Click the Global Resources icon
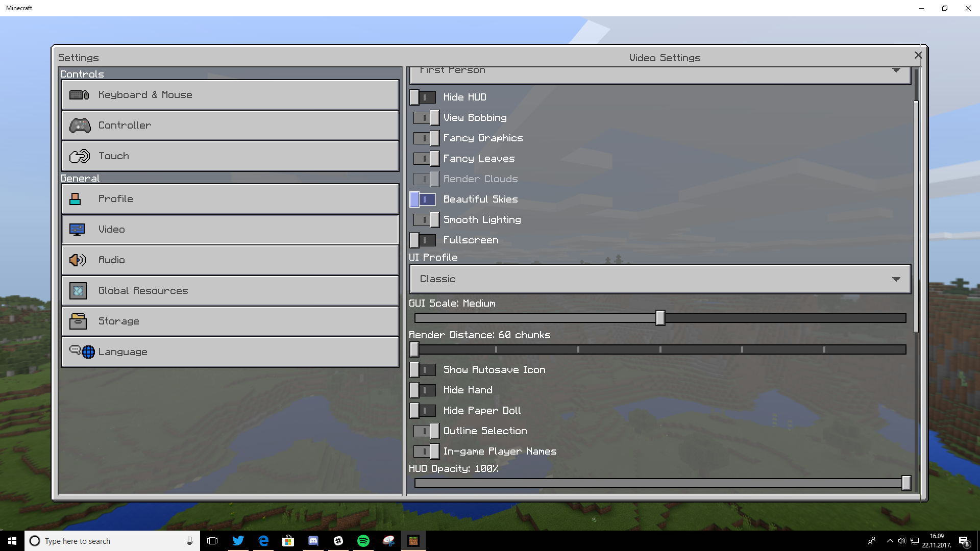 pos(78,291)
